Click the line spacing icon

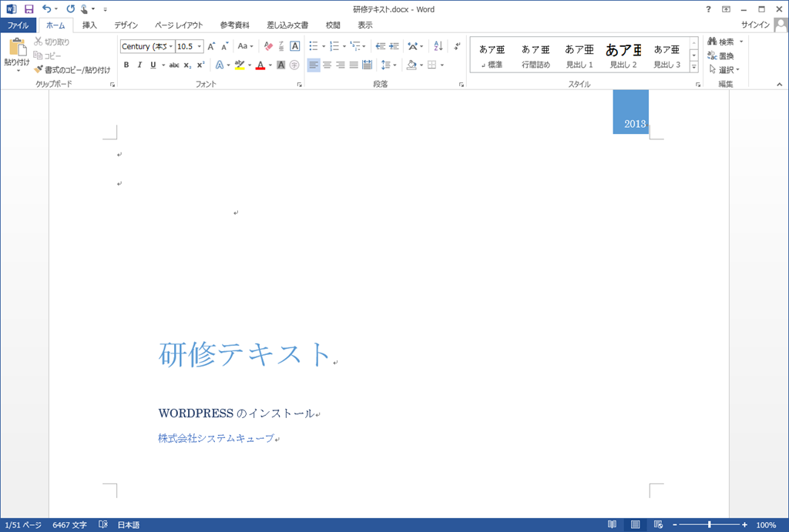click(x=386, y=65)
